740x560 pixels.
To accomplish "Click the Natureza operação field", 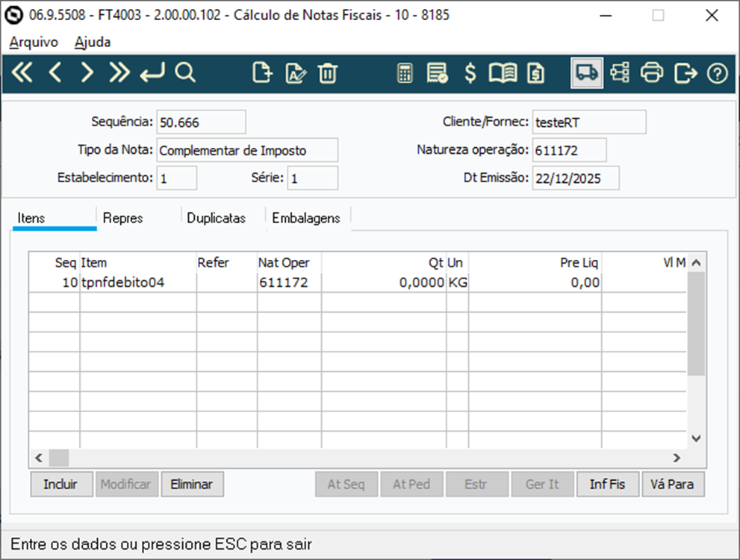I will pos(569,150).
